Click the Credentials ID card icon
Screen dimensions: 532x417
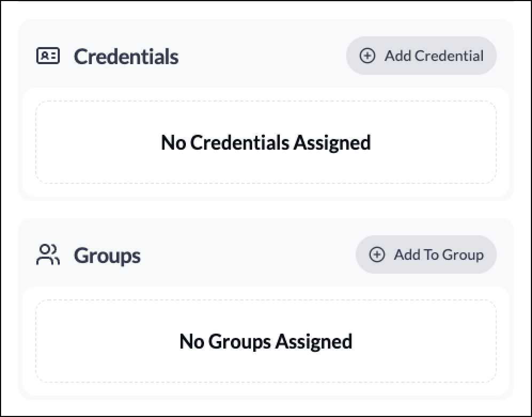click(48, 56)
